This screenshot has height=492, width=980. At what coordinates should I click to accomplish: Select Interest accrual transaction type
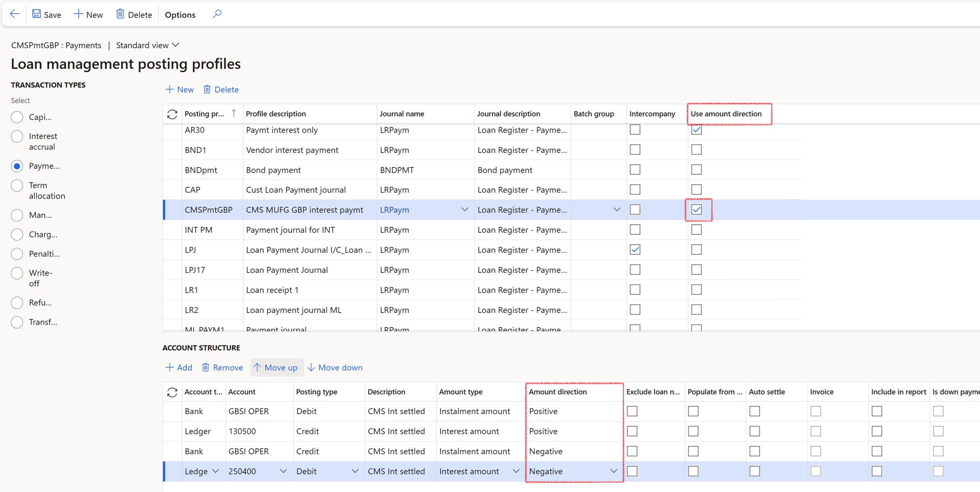click(x=17, y=137)
